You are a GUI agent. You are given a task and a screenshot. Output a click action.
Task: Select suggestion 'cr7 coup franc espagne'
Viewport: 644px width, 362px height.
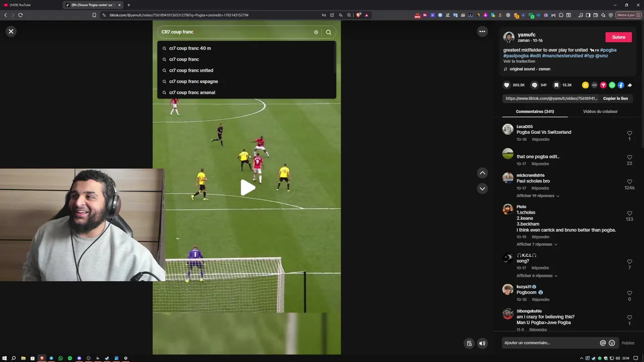[247, 81]
